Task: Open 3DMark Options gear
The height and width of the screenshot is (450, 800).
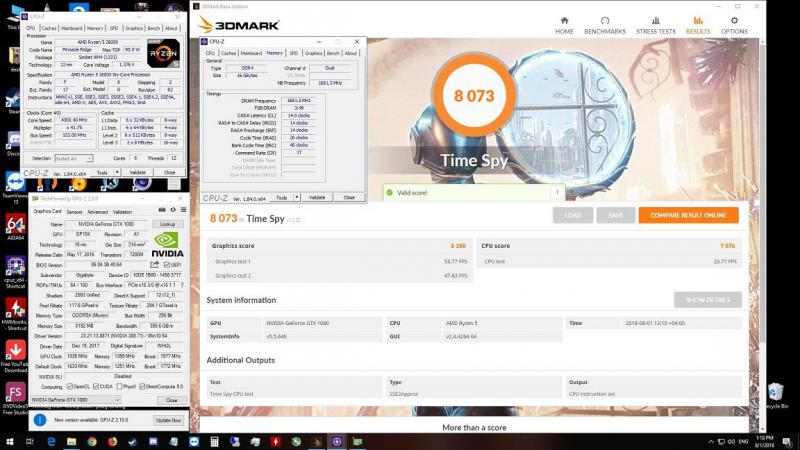Action: (x=734, y=24)
